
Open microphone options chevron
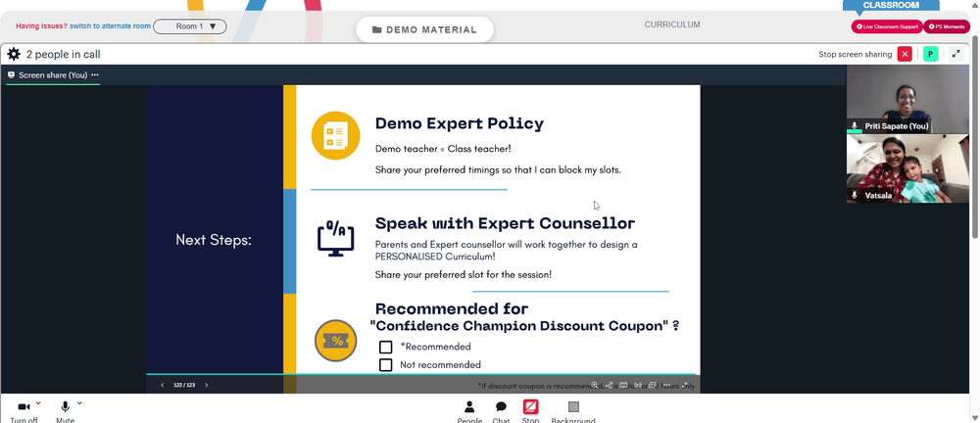79,403
